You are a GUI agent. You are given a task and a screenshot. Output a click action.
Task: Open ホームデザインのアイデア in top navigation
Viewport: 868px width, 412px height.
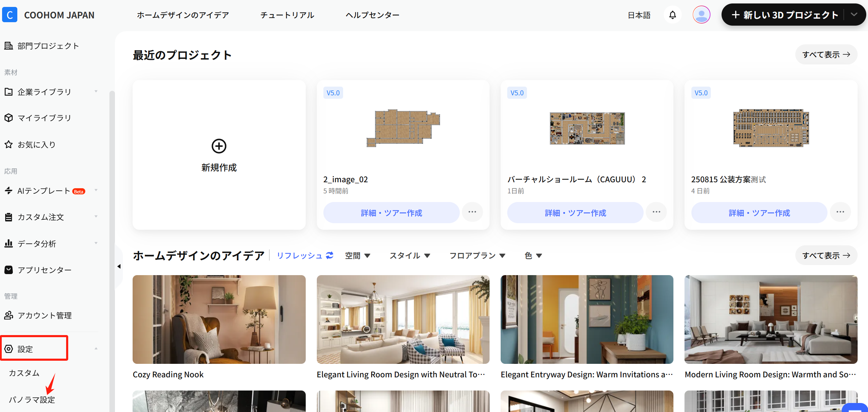183,15
